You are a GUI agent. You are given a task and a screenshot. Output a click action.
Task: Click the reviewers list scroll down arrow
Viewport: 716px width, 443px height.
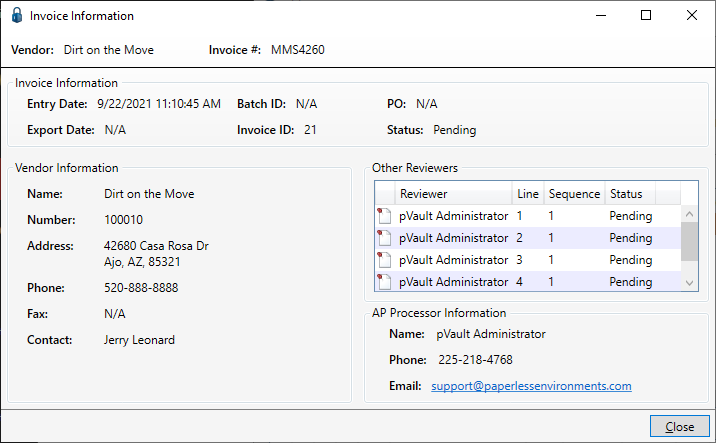[x=689, y=283]
